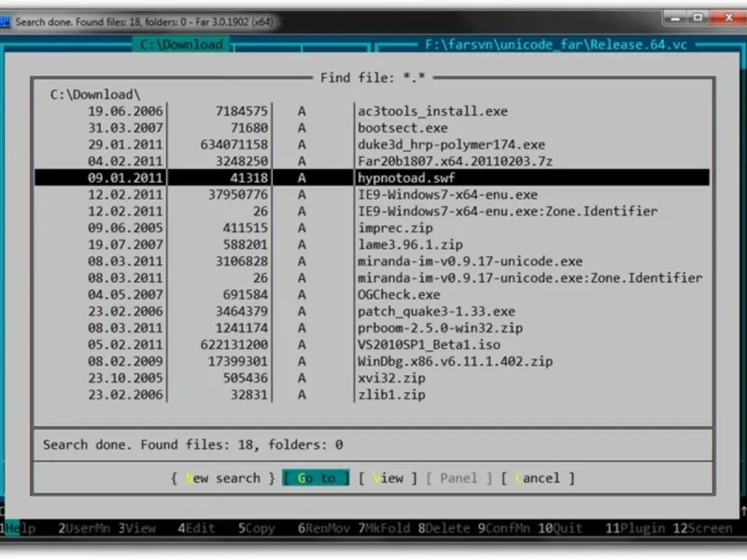747x560 pixels.
Task: Click 8Delete in the function key bar
Action: (444, 528)
